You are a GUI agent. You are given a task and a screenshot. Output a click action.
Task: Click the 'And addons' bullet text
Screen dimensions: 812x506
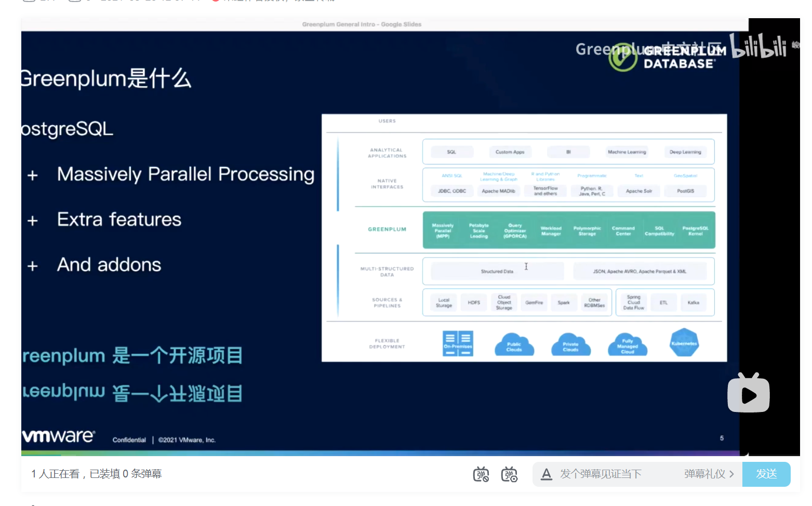click(109, 264)
